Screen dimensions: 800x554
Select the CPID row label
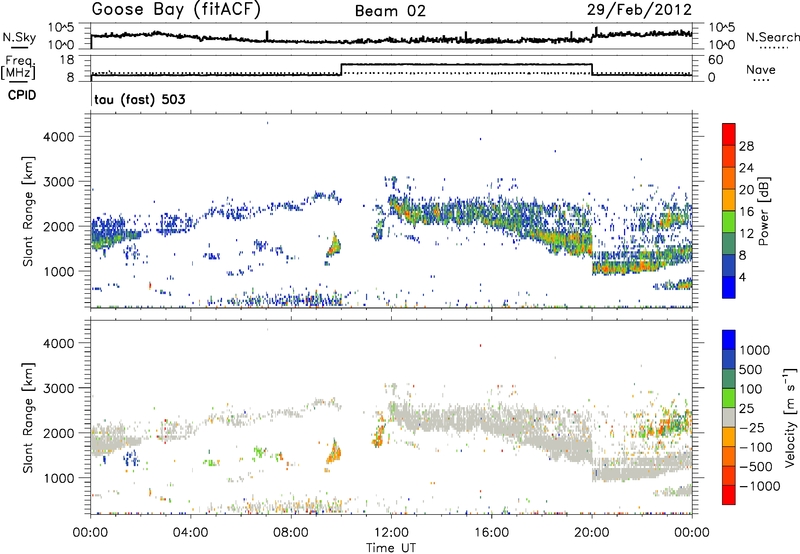pos(22,95)
